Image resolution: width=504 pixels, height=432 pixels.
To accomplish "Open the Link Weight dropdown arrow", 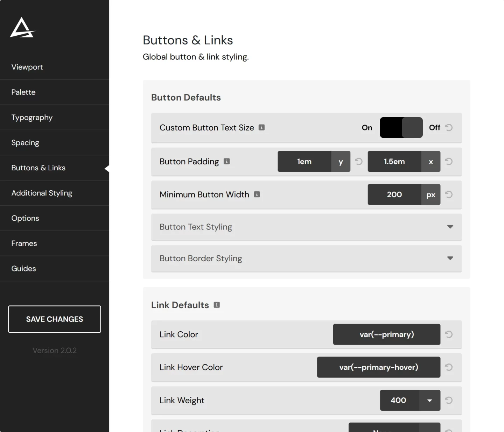I will tap(429, 400).
